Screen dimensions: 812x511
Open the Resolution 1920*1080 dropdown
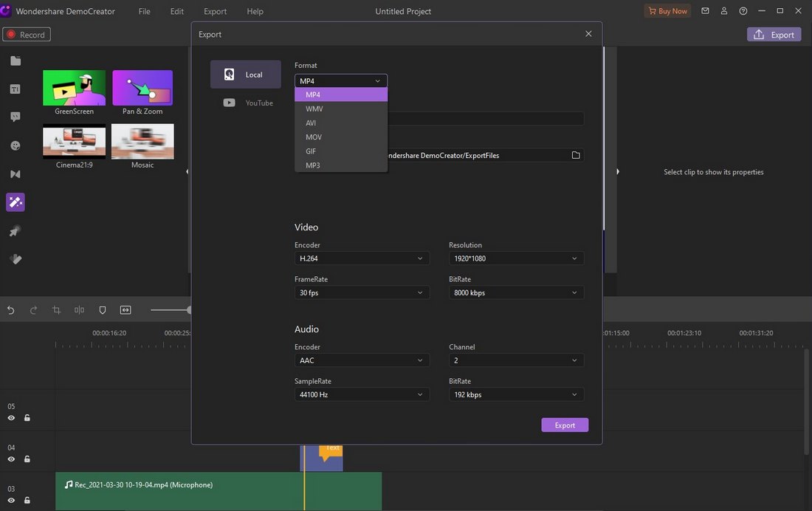tap(516, 258)
